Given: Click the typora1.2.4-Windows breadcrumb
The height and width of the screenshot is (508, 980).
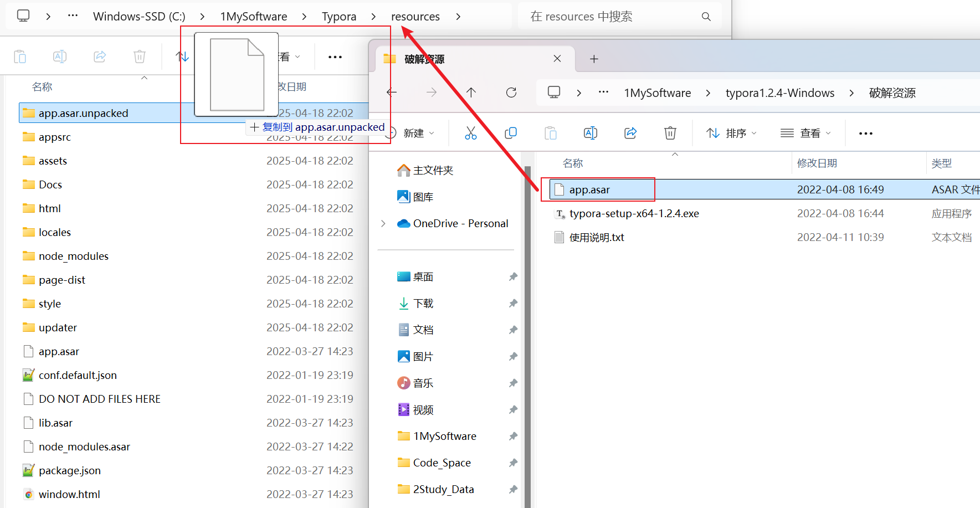Looking at the screenshot, I should [x=780, y=93].
